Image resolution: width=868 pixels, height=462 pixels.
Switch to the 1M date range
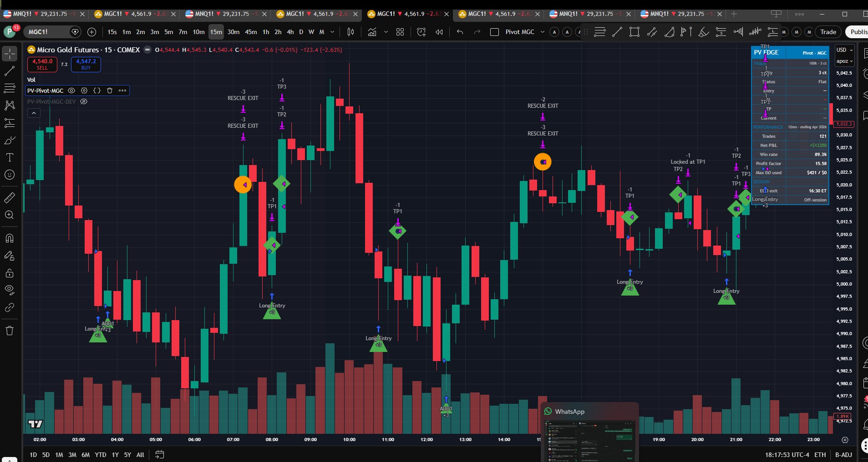click(59, 455)
